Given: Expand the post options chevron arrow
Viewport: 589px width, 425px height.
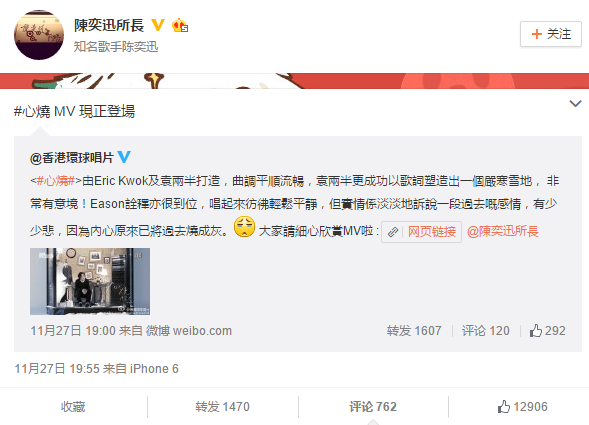Looking at the screenshot, I should pos(575,104).
